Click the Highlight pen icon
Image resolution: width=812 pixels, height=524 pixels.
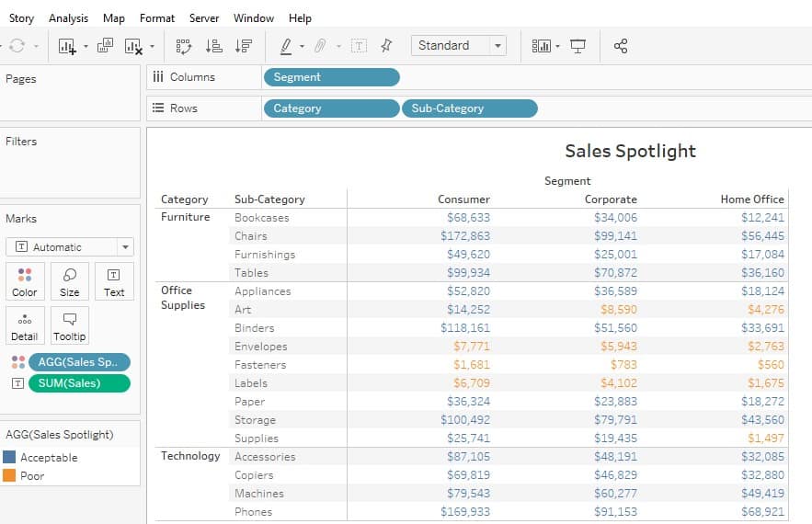pyautogui.click(x=286, y=46)
